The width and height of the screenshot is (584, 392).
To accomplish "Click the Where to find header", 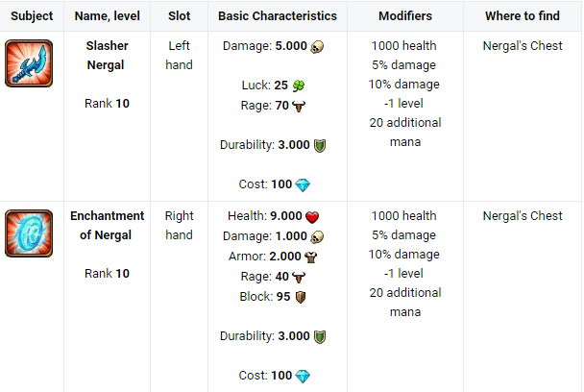I will click(523, 16).
